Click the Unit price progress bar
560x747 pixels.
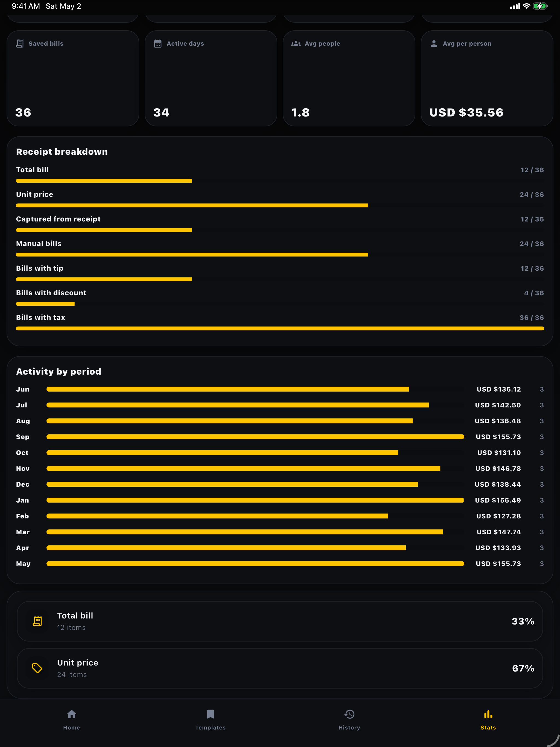coord(280,206)
